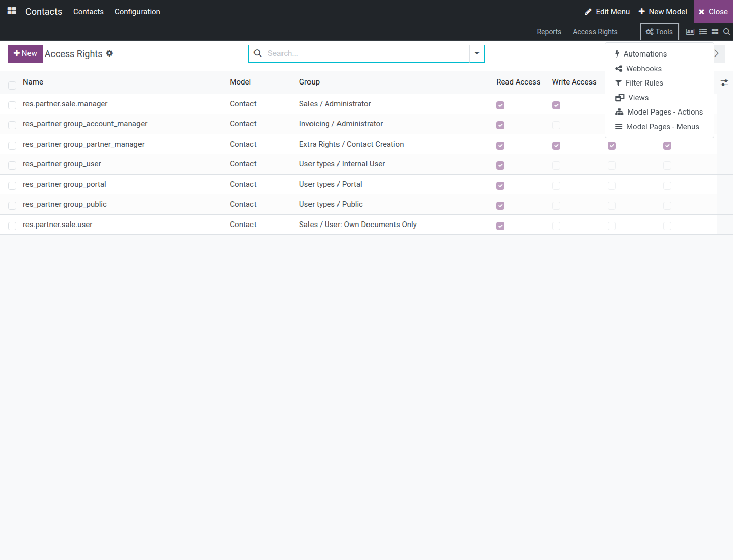
Task: Select row res.partner.sale.user checkbox
Action: (x=12, y=226)
